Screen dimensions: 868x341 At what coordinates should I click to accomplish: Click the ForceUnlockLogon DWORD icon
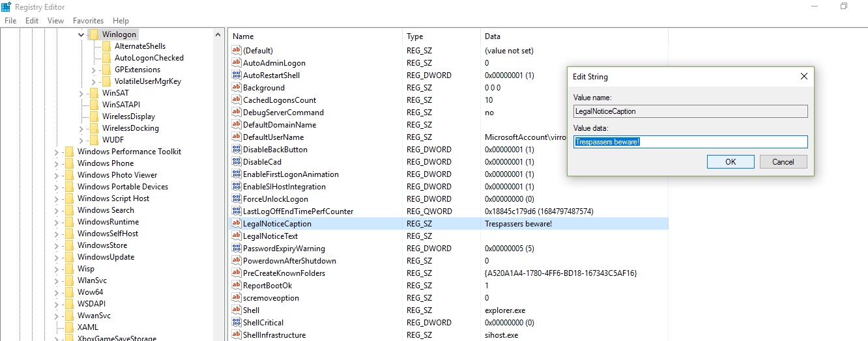click(237, 199)
